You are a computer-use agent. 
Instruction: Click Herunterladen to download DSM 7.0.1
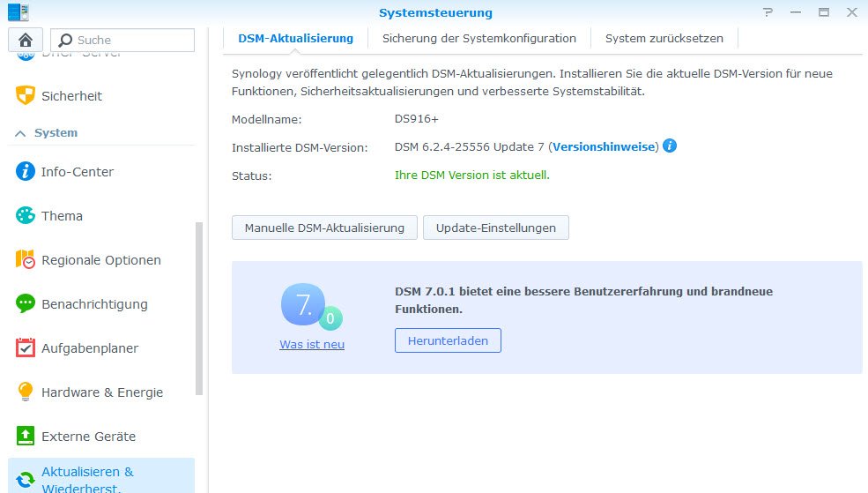pos(448,340)
